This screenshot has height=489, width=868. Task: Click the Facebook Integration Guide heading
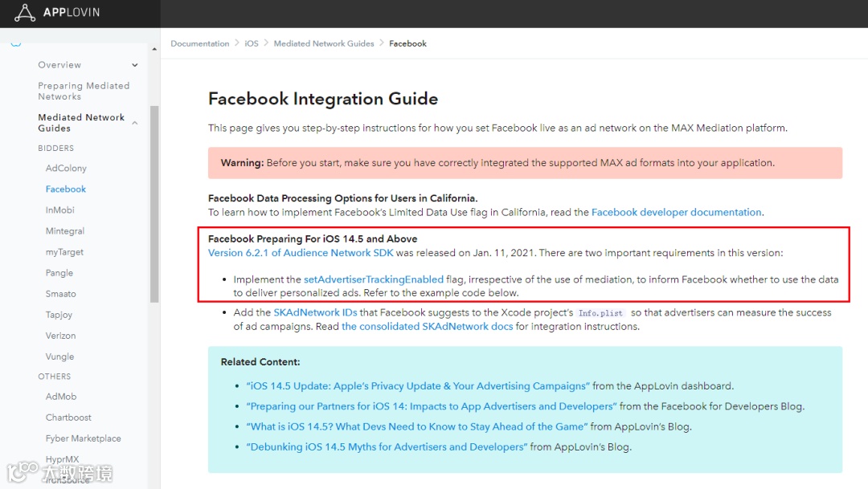(323, 99)
